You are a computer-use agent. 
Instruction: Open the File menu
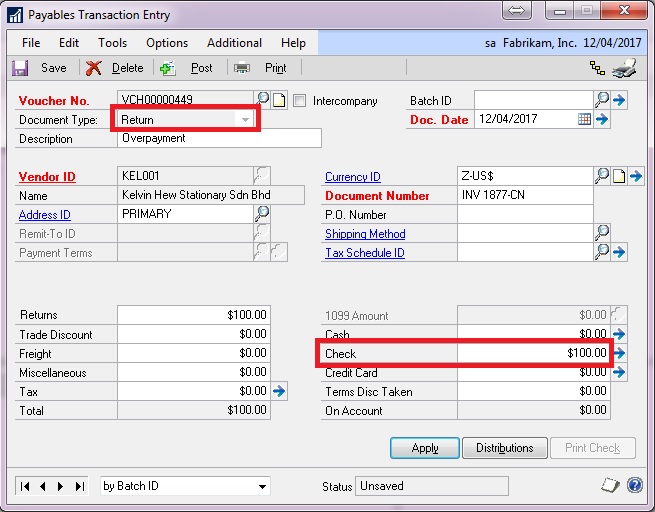[x=31, y=43]
